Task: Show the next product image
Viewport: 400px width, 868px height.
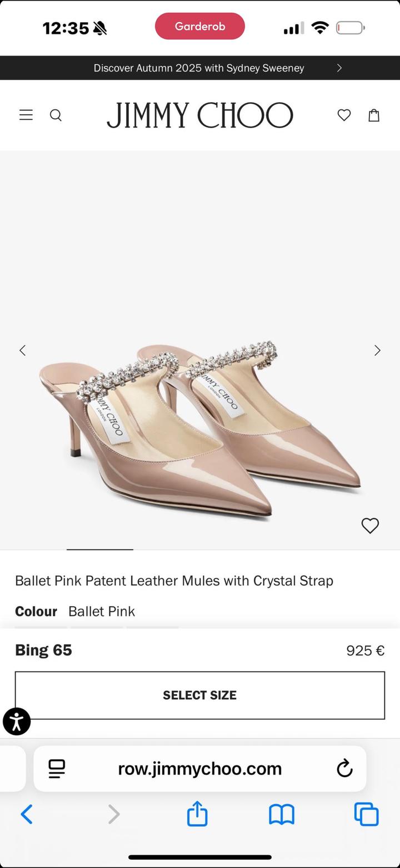Action: [377, 350]
